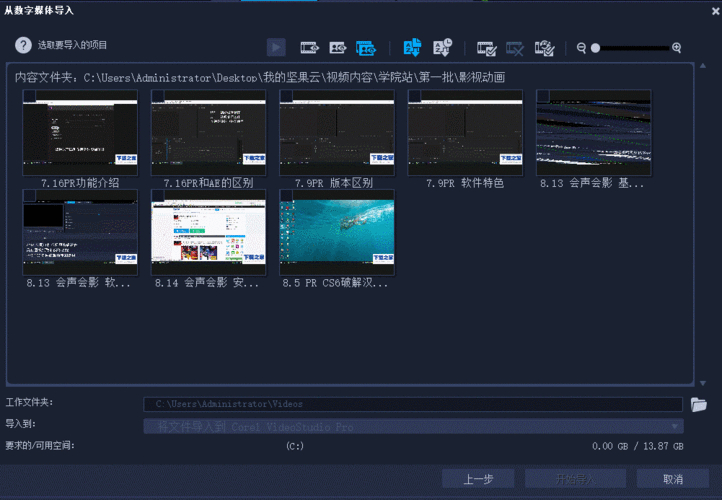Viewport: 722px width, 500px height.
Task: Show only photo files
Action: click(x=338, y=47)
